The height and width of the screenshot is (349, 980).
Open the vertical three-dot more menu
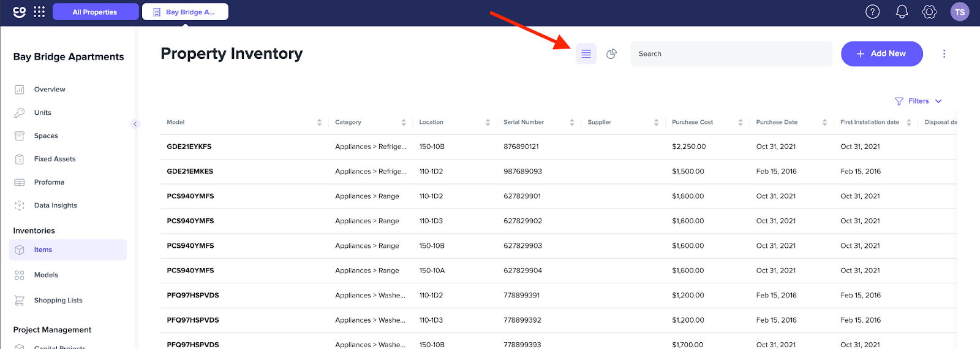[x=944, y=54]
